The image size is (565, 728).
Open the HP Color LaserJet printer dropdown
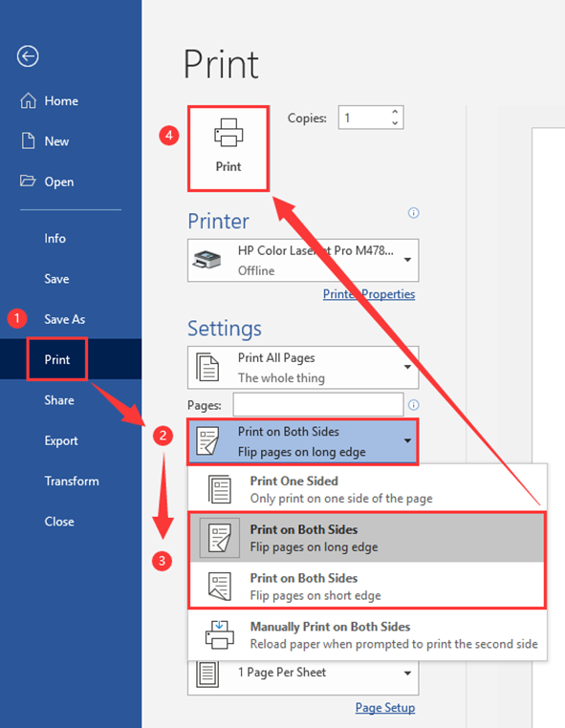click(303, 260)
